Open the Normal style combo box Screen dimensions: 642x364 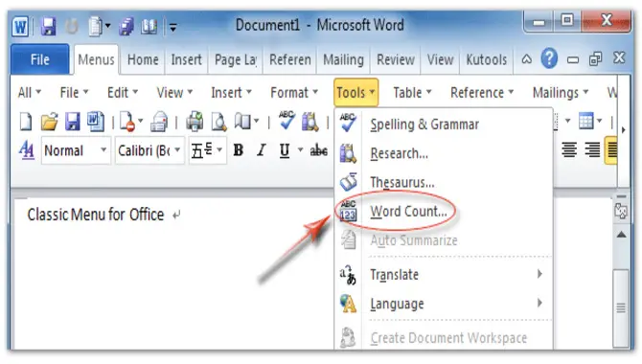tap(76, 150)
